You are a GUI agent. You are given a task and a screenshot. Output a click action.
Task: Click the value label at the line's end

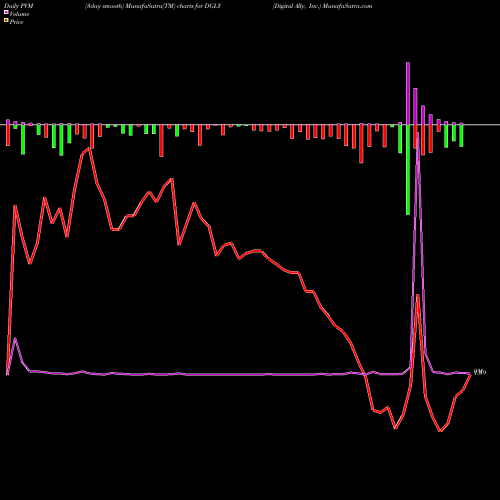pos(480,372)
